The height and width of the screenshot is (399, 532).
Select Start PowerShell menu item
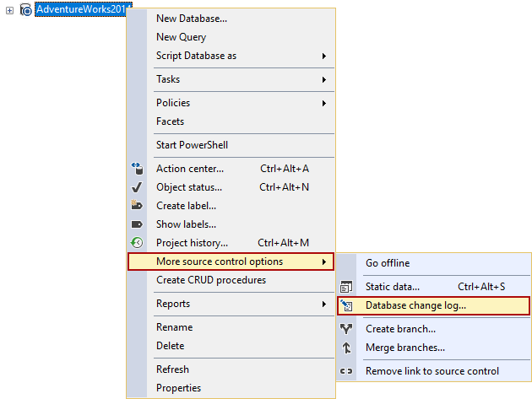[x=192, y=145]
